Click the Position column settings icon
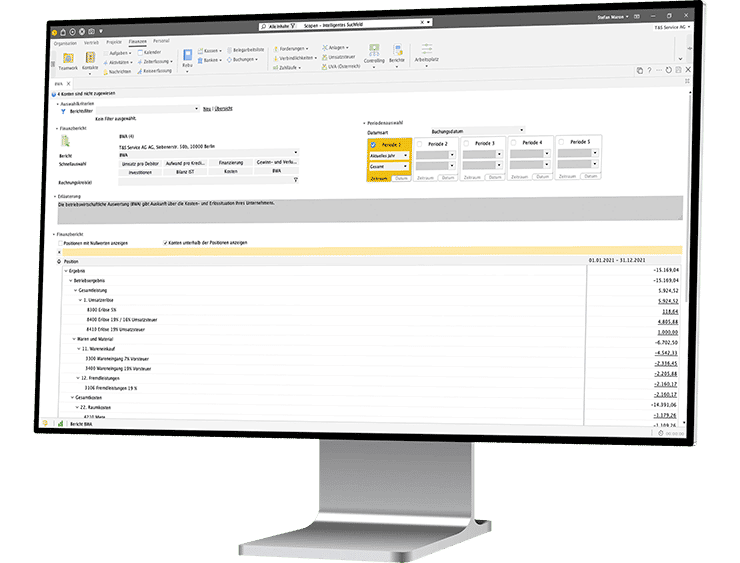The width and height of the screenshot is (740, 563). point(59,261)
